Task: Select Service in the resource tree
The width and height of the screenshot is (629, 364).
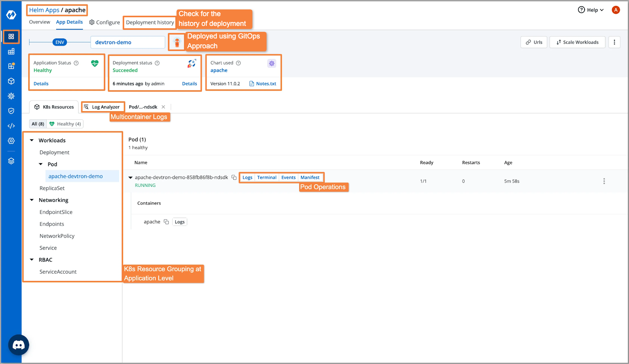Action: tap(48, 248)
